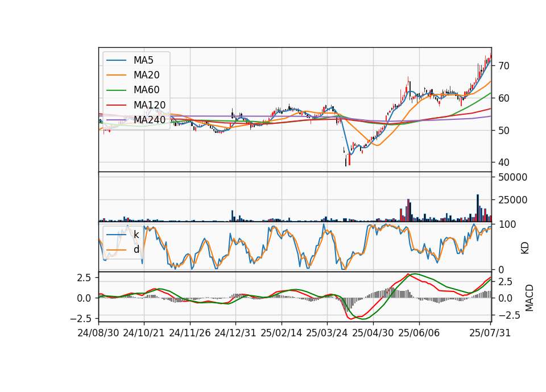
Task: Click the price axis value 40
Action: (x=503, y=162)
